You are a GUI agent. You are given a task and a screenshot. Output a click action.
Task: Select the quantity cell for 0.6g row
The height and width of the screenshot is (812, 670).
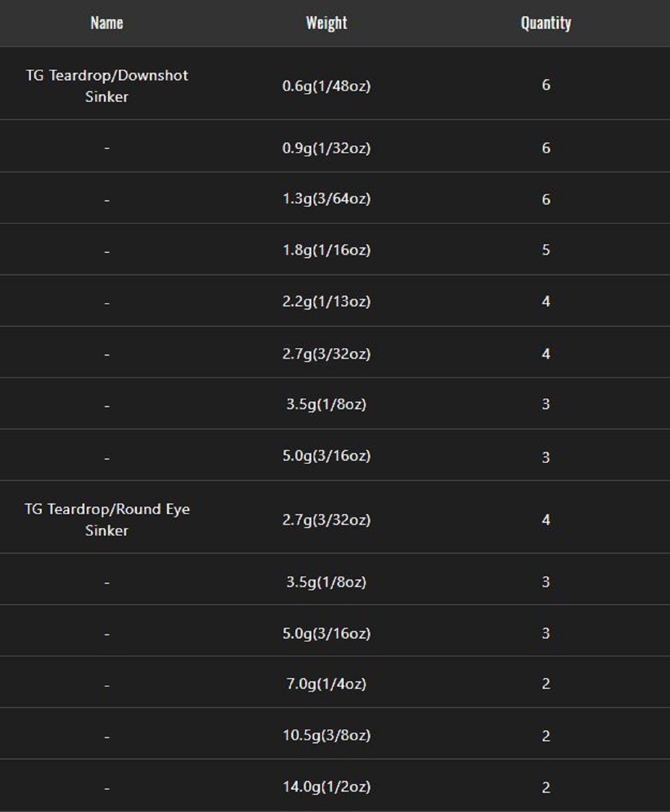(546, 85)
